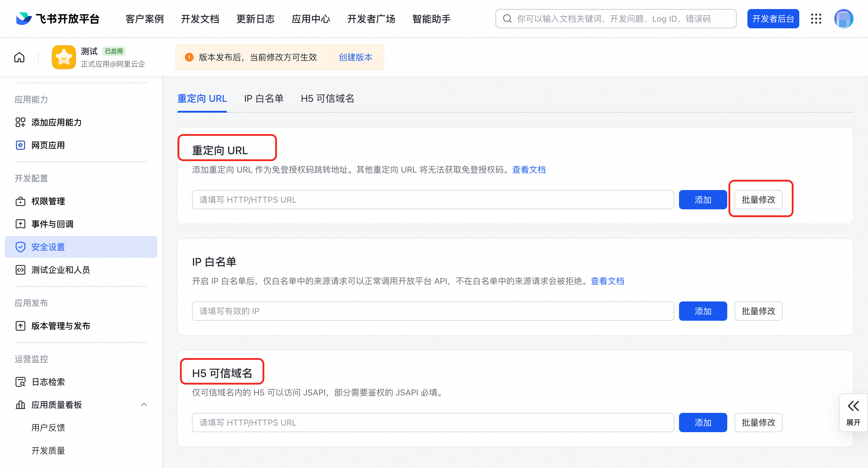Screen dimensions: 868x468
Task: Focus the redirect URL input field
Action: [433, 200]
